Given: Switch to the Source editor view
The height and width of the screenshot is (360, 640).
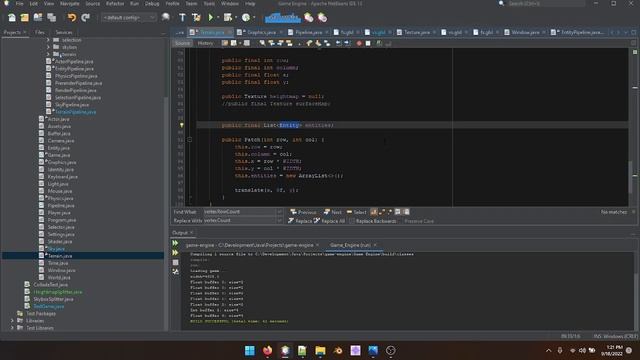Looking at the screenshot, I should [x=182, y=43].
